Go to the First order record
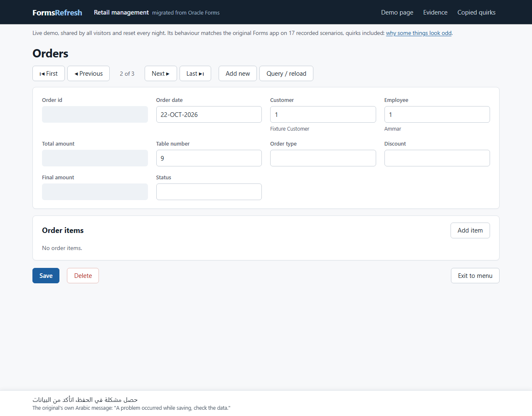Viewport: 532px width, 416px height. [49, 74]
